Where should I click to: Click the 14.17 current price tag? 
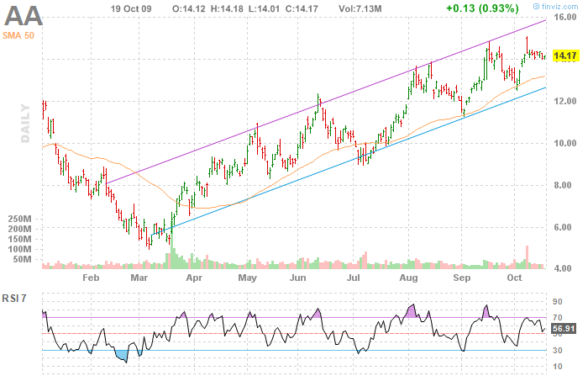pos(565,56)
